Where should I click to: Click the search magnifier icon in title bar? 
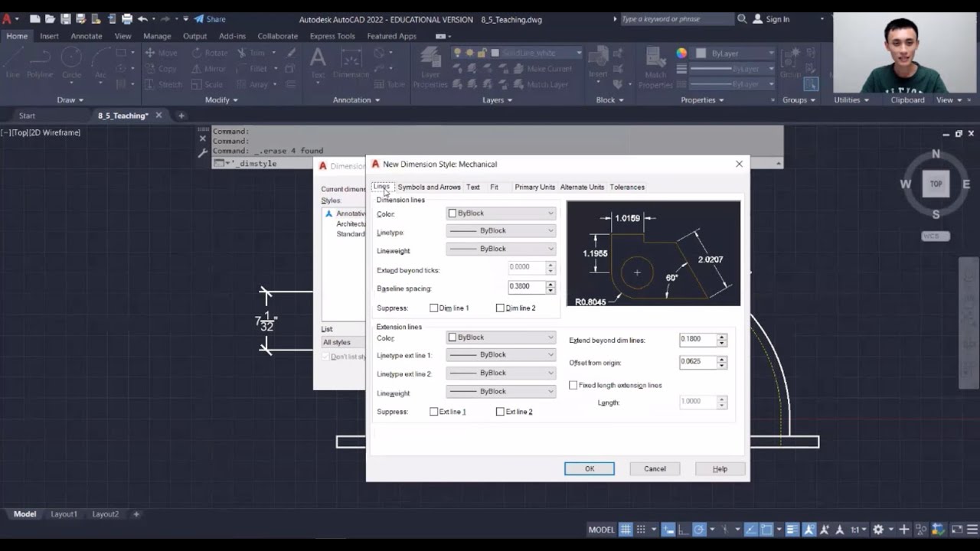pos(742,18)
